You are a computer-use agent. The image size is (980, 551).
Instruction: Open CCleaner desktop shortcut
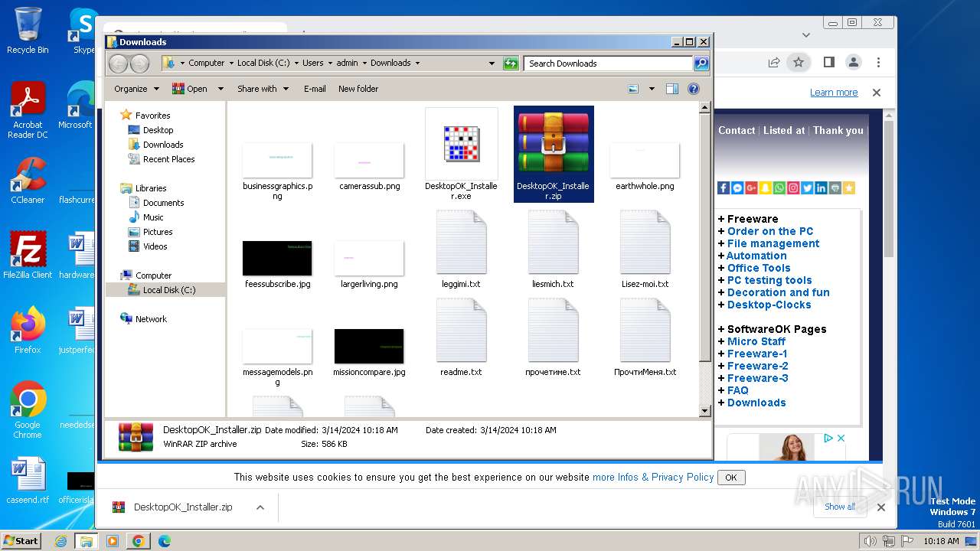[28, 181]
